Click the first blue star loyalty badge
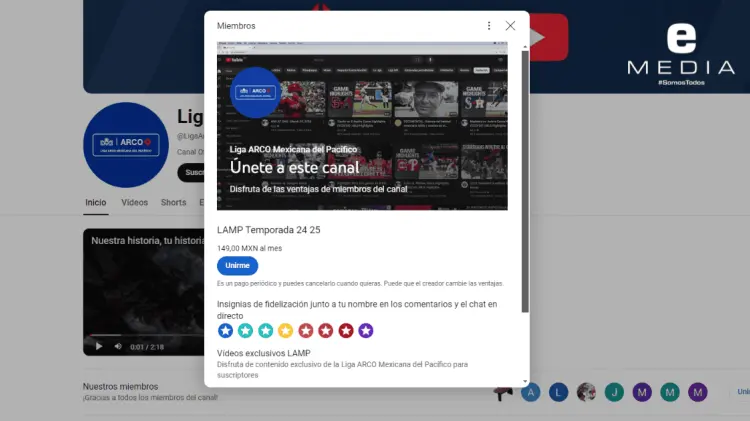This screenshot has width=750, height=421. (226, 331)
